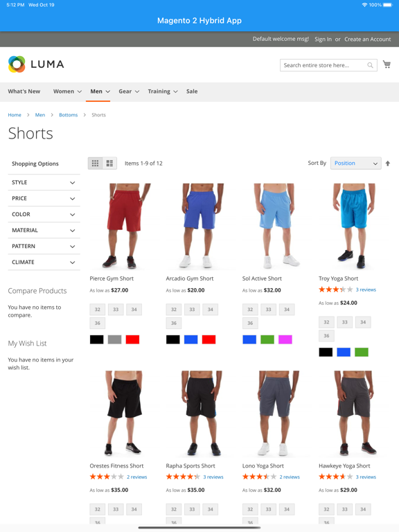Open Rapha Sports Short star rating
This screenshot has width=399, height=532.
click(183, 477)
